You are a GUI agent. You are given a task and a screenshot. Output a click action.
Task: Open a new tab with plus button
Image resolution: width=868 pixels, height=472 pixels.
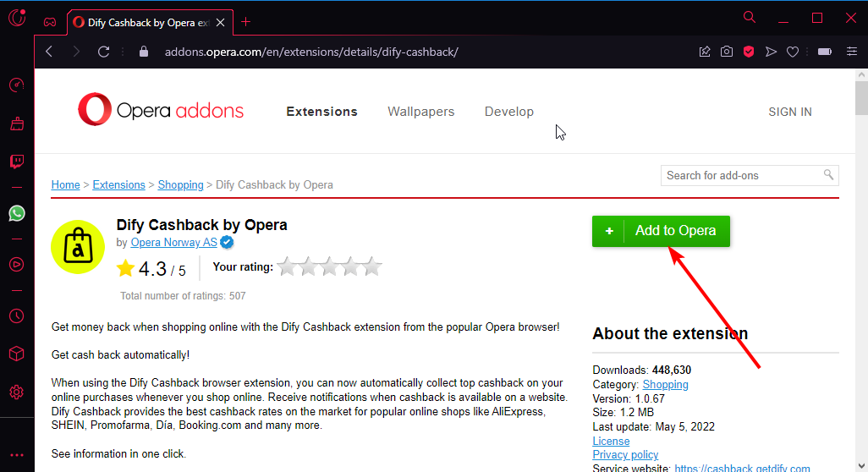pyautogui.click(x=246, y=22)
